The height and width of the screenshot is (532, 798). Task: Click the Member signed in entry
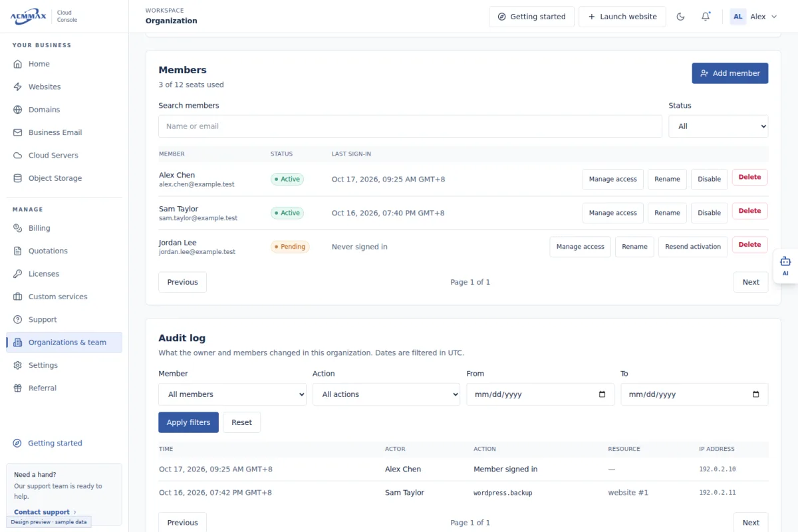tap(505, 469)
